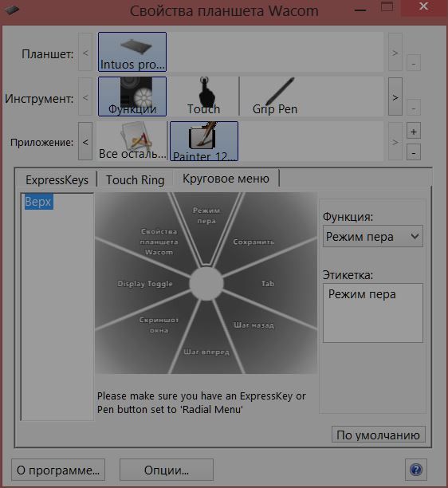Choose the Touch tool icon
The image size is (448, 488).
[203, 96]
